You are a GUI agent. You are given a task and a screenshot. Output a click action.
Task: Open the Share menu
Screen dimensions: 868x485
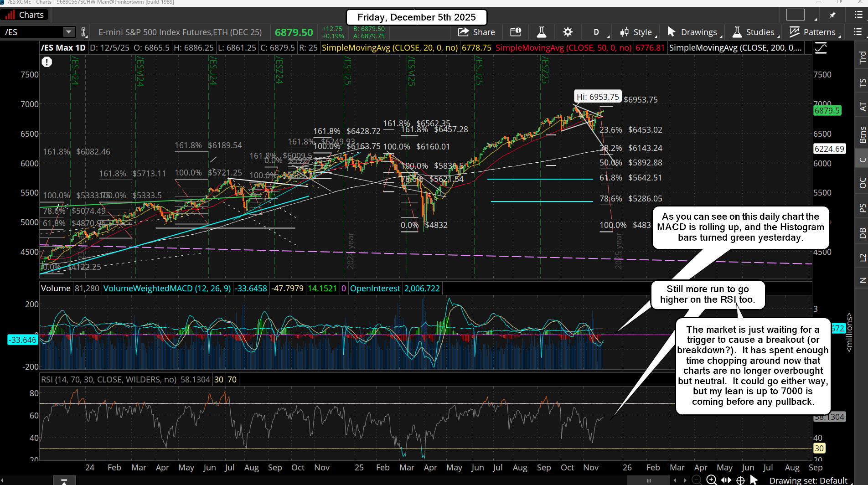476,32
